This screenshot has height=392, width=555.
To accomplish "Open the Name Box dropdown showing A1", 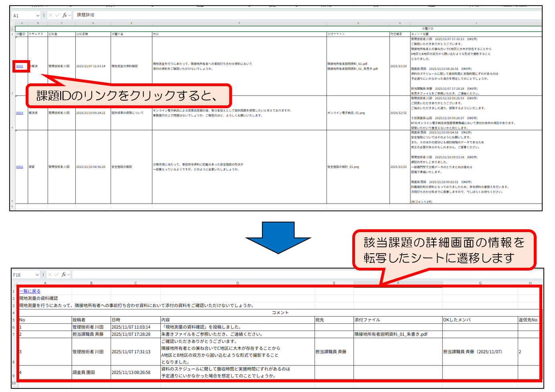I will tap(38, 16).
